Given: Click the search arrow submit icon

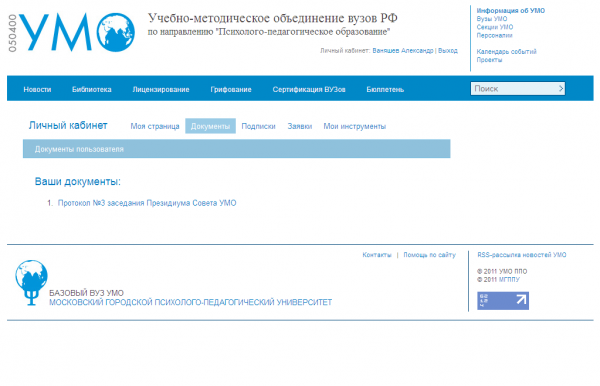Looking at the screenshot, I should click(561, 88).
